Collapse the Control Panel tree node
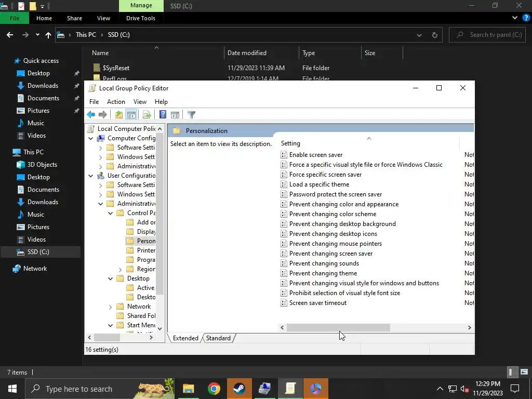The height and width of the screenshot is (399, 532). (x=111, y=213)
